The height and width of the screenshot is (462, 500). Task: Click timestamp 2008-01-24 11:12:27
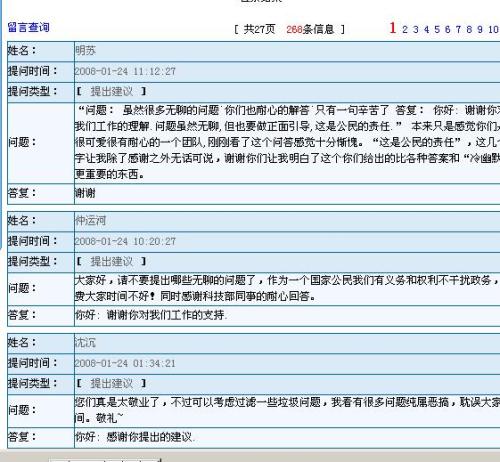(x=125, y=71)
